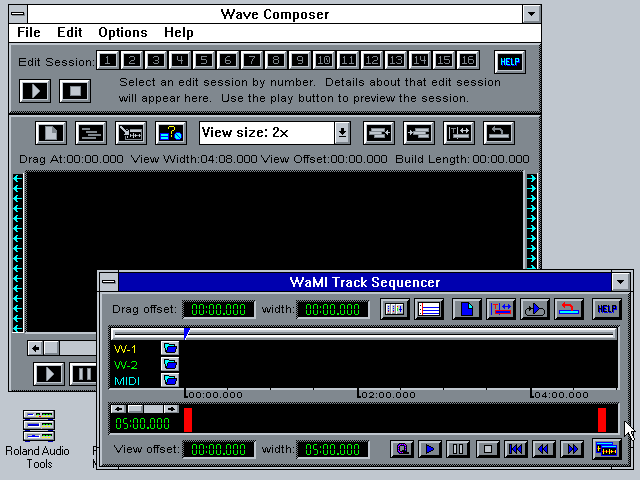Image resolution: width=640 pixels, height=480 pixels.
Task: Click the undo arrow icon in Wave Composer
Action: [x=499, y=133]
